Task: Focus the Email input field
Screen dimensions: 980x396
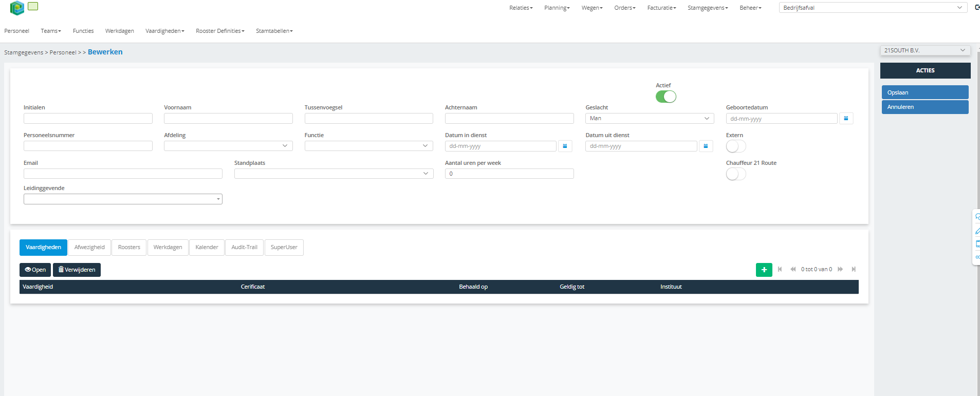Action: tap(123, 174)
